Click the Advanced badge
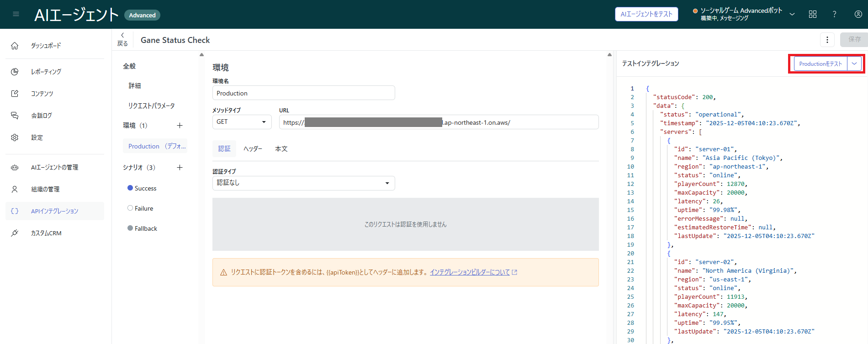The height and width of the screenshot is (344, 868). tap(142, 15)
